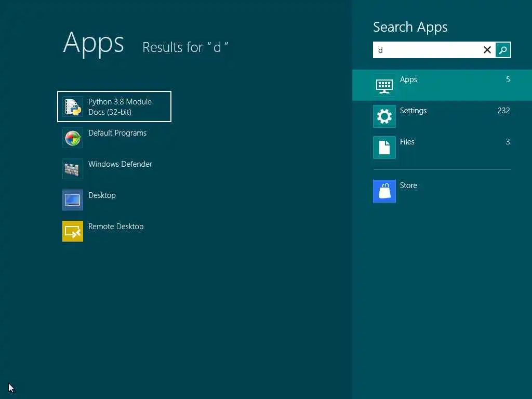Click the Settings result count 232
This screenshot has height=399, width=532.
[x=503, y=111]
